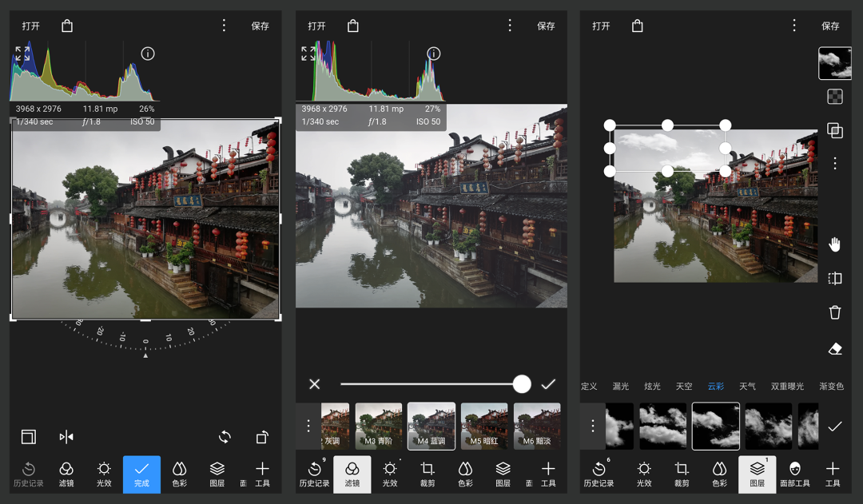Switch to the 天空 overlay category
The width and height of the screenshot is (863, 504).
coord(684,387)
